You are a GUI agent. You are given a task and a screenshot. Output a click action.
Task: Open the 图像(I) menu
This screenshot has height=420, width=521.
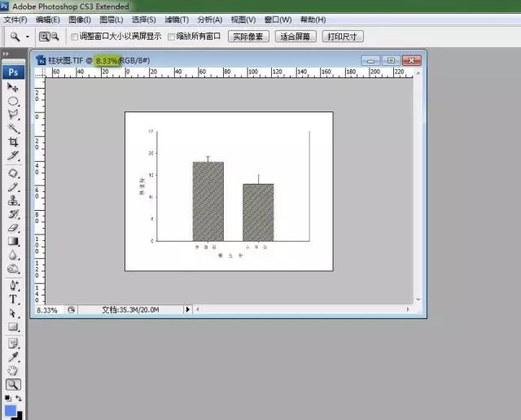[x=80, y=20]
